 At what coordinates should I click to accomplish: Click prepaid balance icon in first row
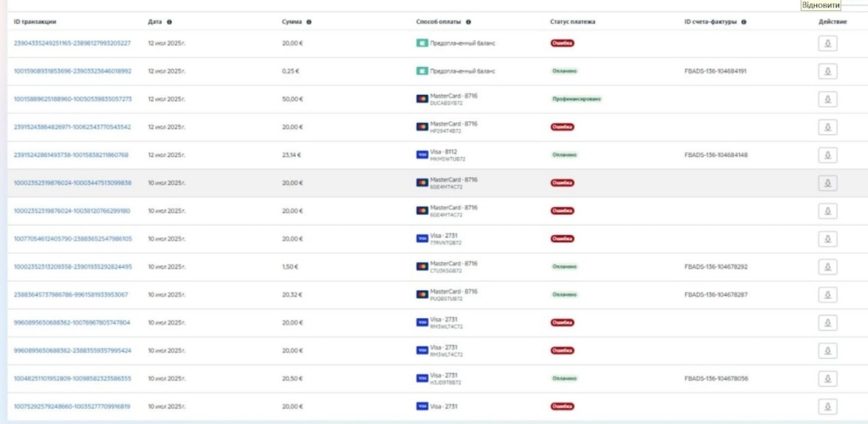[422, 43]
